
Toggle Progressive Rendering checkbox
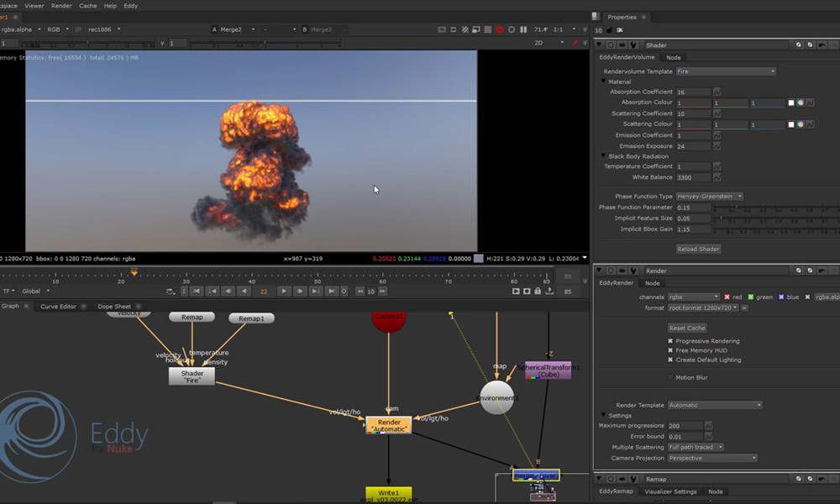pos(670,341)
